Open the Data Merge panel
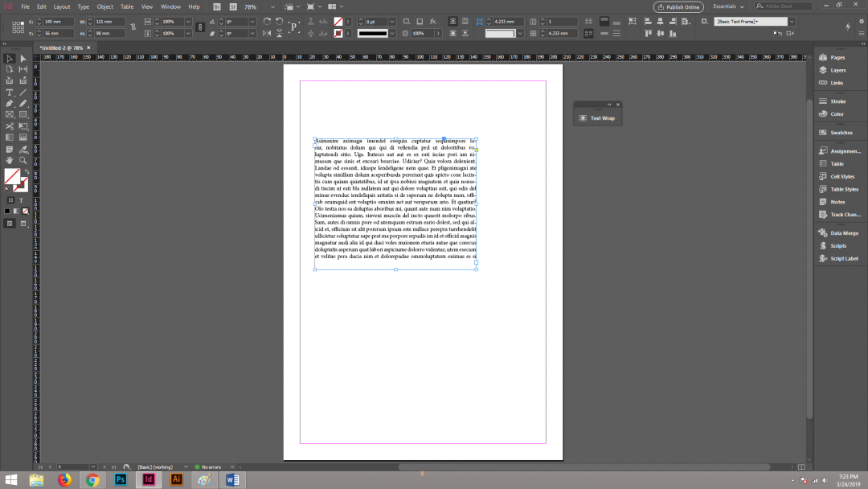The image size is (868, 489). (x=844, y=233)
